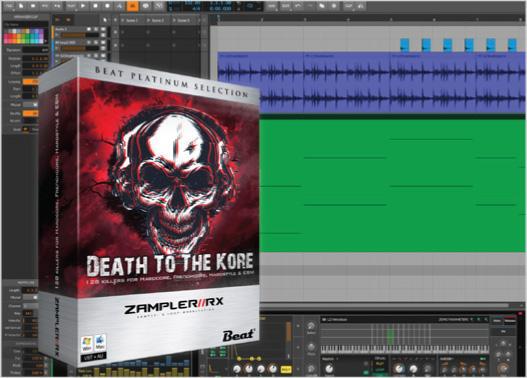
Task: Click the yellow button in the device panel
Action: 285,369
